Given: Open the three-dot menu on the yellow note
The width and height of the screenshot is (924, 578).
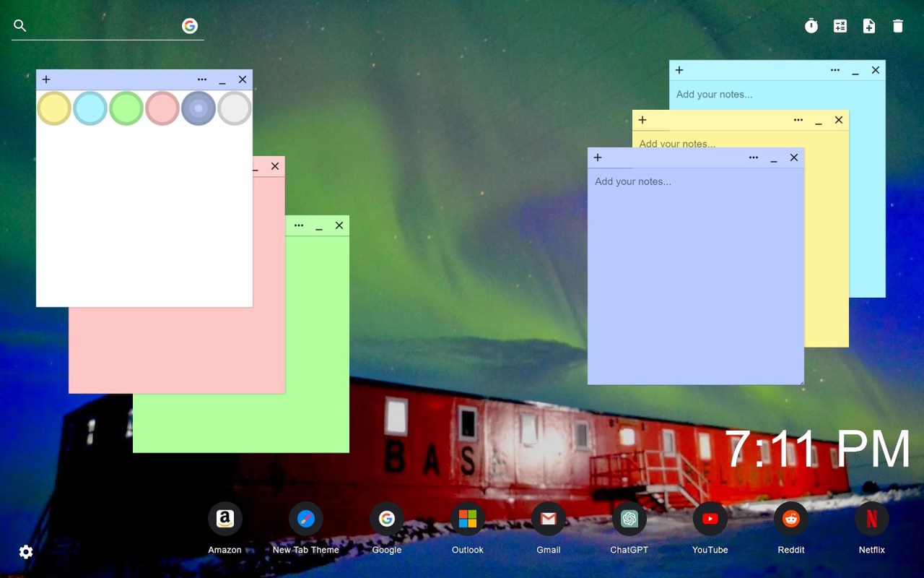Looking at the screenshot, I should 798,120.
